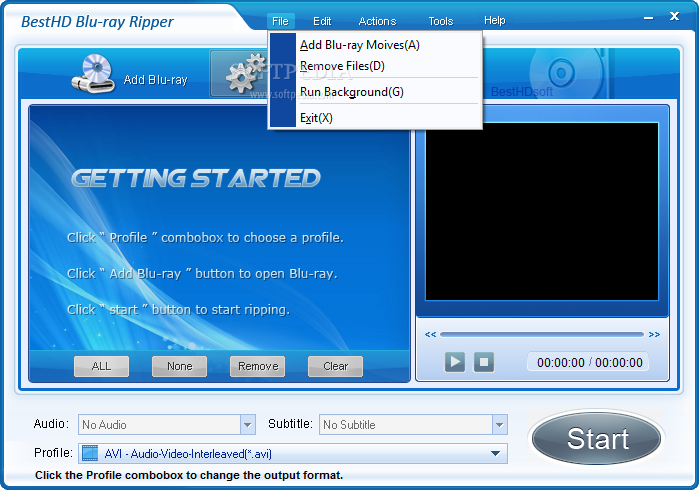Click the GETTING STARTED heading

[x=196, y=178]
